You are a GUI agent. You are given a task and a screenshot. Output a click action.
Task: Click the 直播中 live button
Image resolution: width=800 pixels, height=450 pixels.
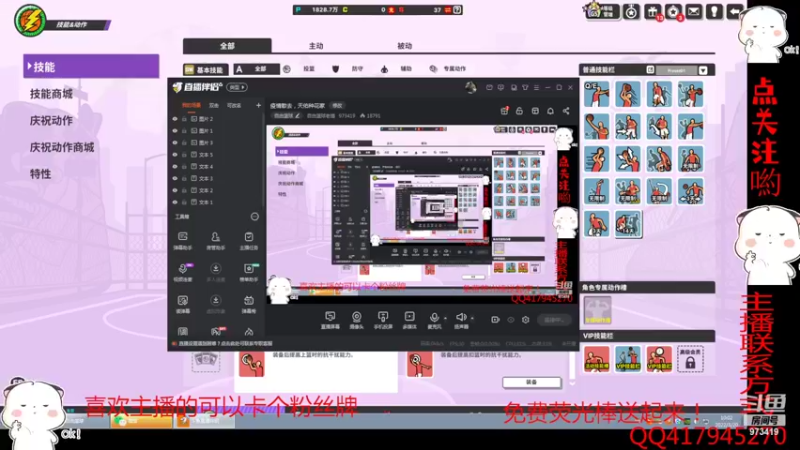click(554, 320)
